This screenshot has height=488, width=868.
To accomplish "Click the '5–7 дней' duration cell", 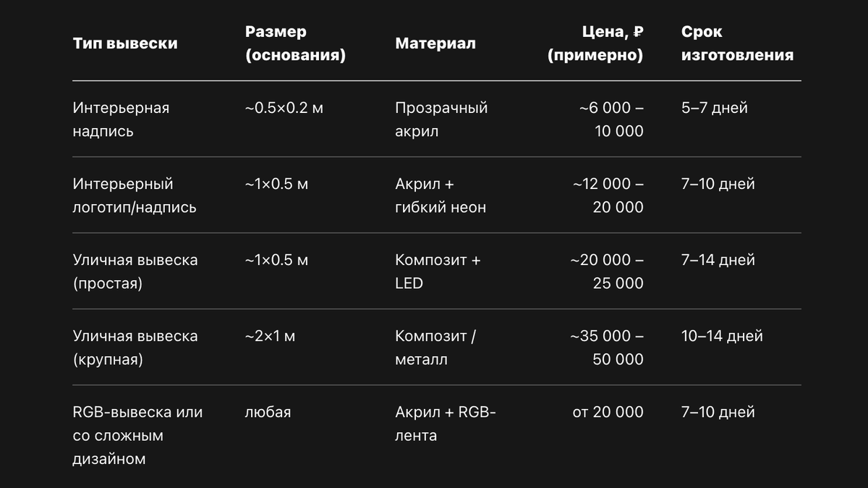I will (715, 108).
